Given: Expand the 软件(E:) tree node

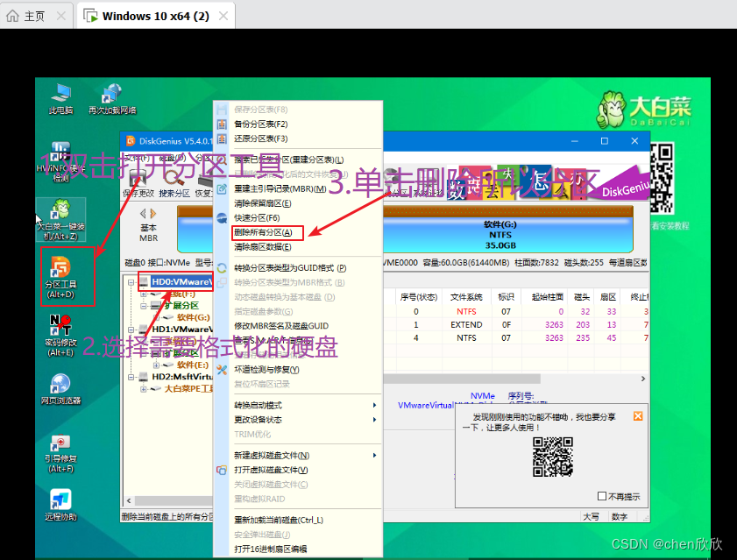Looking at the screenshot, I should coord(157,365).
